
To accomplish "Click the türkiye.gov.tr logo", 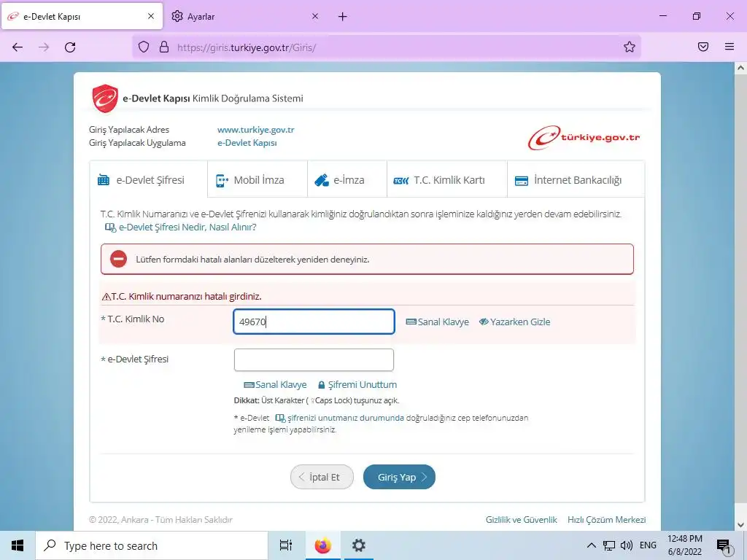I will coord(584,138).
